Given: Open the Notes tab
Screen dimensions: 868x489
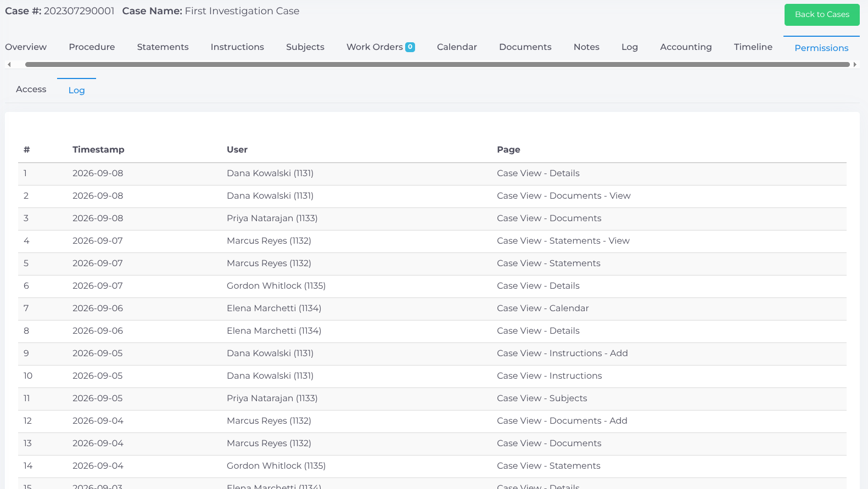Looking at the screenshot, I should (x=586, y=47).
